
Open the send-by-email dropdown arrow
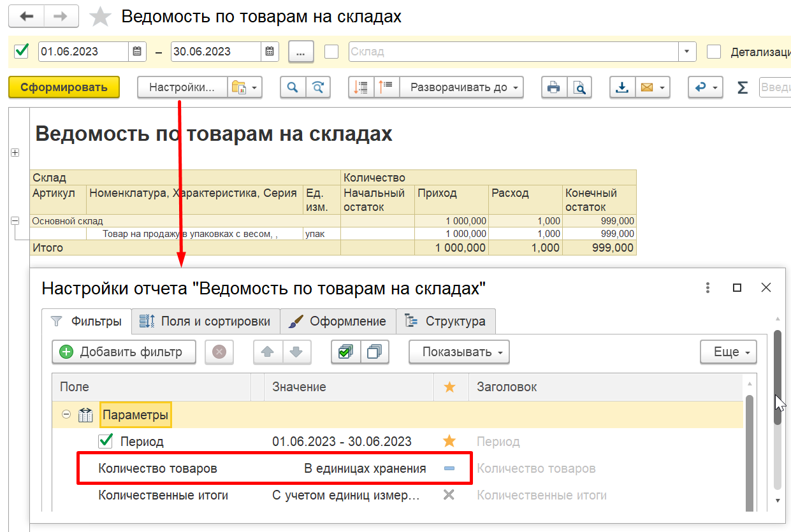pyautogui.click(x=664, y=87)
